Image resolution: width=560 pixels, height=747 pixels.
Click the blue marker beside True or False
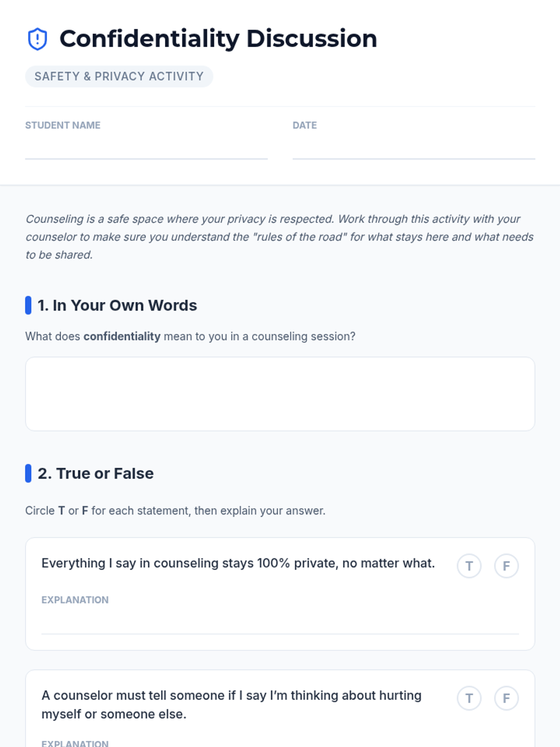28,473
